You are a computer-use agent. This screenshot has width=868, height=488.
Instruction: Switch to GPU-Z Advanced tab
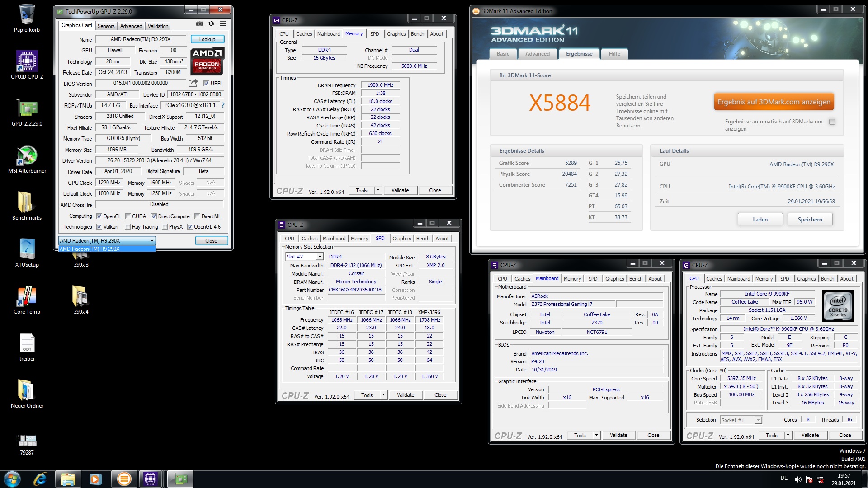(131, 26)
